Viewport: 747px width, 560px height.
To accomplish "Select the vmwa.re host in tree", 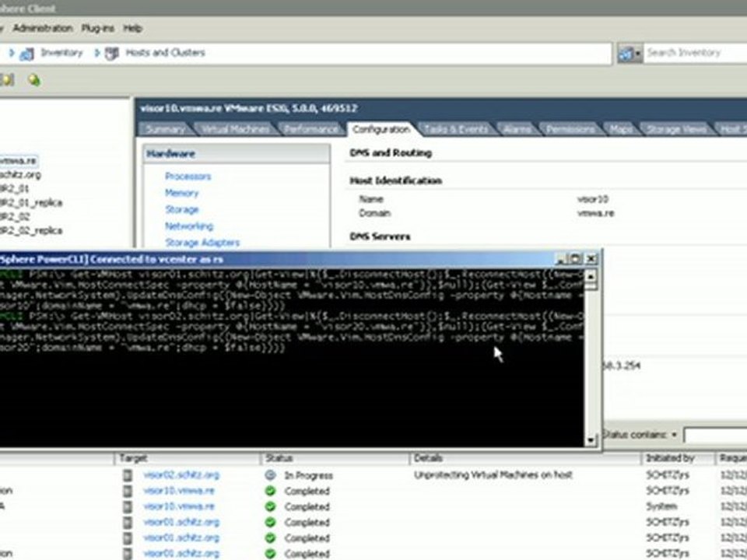I will coord(18,160).
